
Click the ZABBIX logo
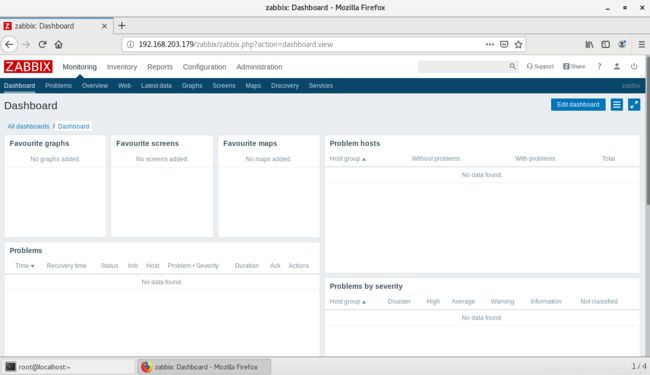pos(28,67)
